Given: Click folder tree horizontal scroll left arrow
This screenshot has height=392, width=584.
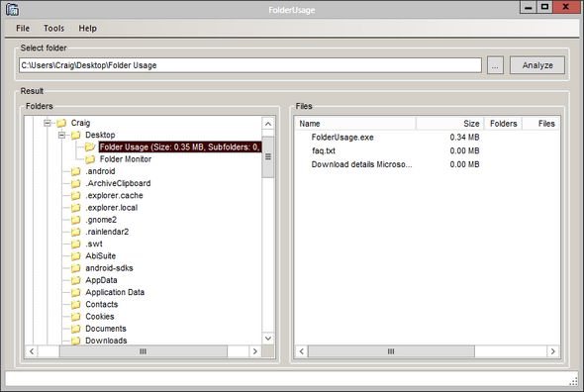Looking at the screenshot, I should [32, 351].
